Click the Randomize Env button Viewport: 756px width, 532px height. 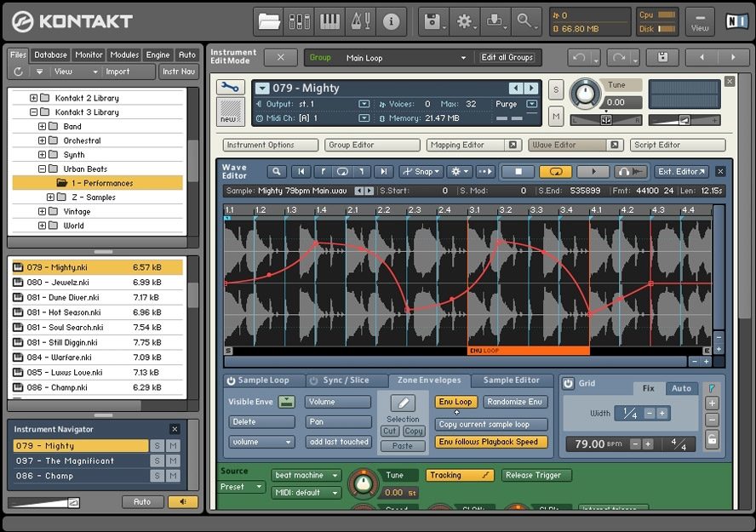[x=514, y=402]
